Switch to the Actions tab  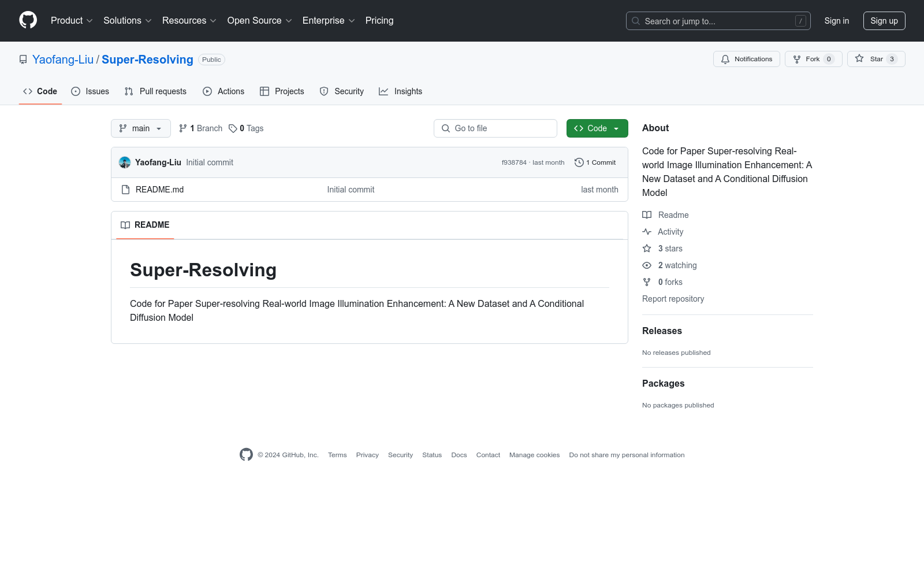tap(223, 91)
